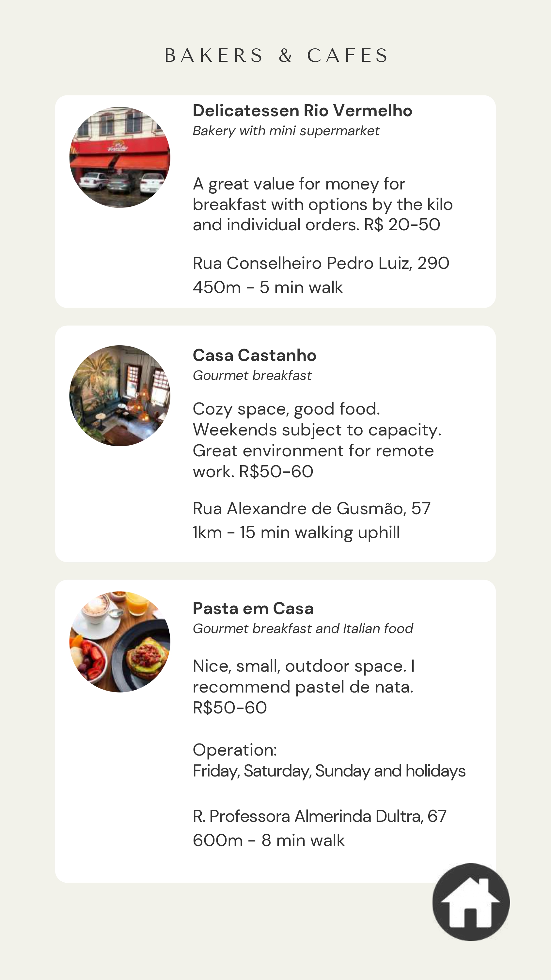Tap the R. Professora Almerinda Dultra, 67 address
The image size is (551, 980).
click(320, 816)
